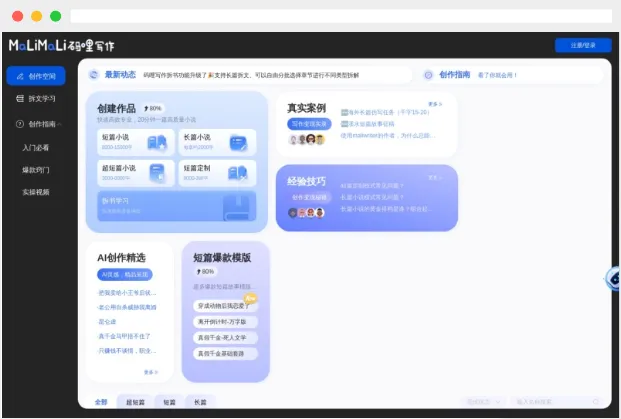Select the 真假千金-死人文学 template

click(225, 337)
